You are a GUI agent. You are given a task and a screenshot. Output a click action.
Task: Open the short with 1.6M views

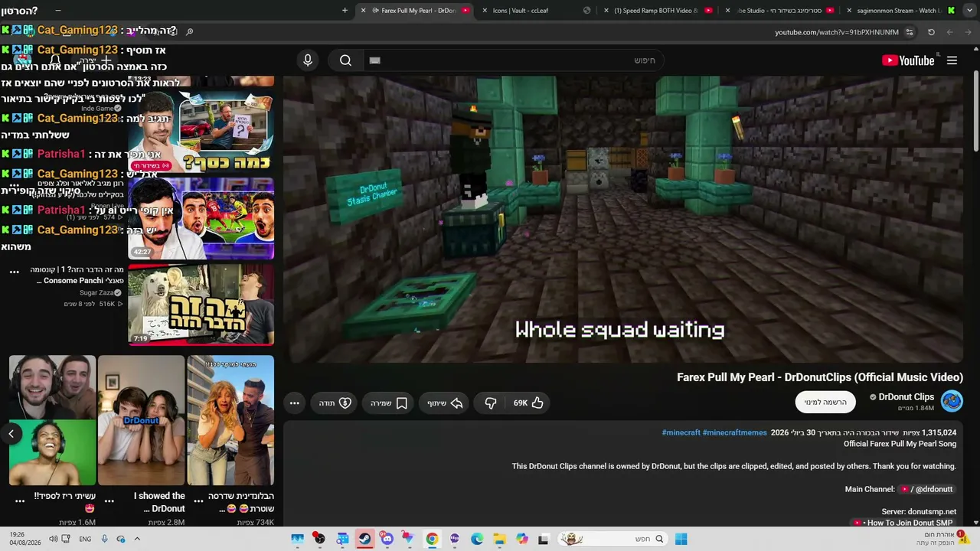coord(52,420)
